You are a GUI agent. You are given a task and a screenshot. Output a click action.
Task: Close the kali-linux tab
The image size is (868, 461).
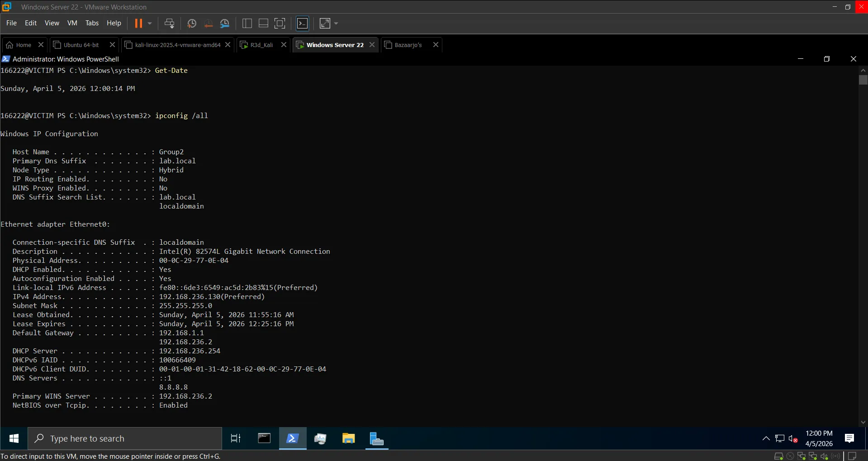pos(228,45)
